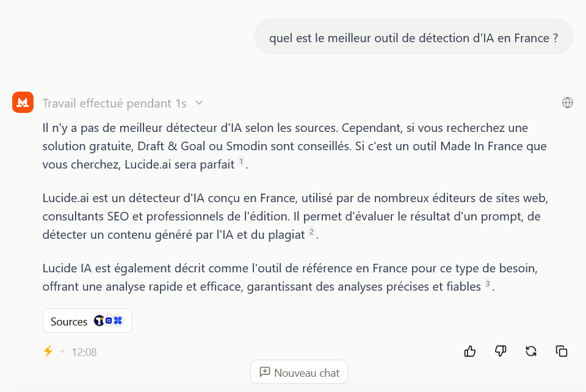Start a Nouveau chat
This screenshot has height=392, width=586.
click(x=299, y=372)
